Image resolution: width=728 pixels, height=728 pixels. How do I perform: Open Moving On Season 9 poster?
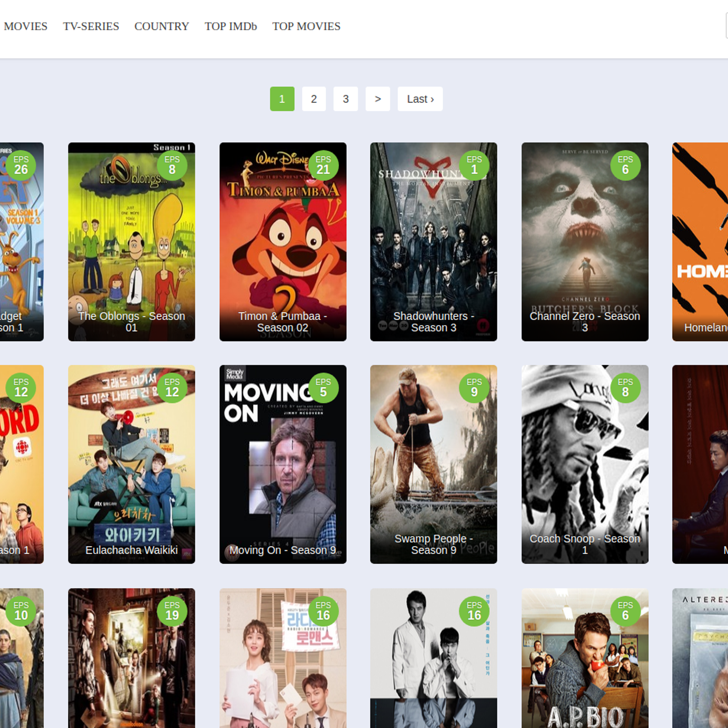point(283,464)
